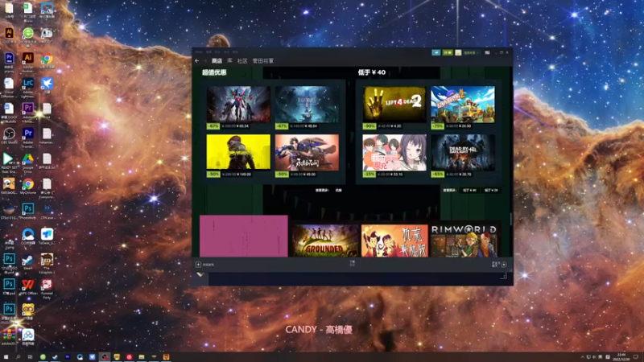The height and width of the screenshot is (362, 644).
Task: Open the 管田将軍 profile tab
Action: pos(263,61)
